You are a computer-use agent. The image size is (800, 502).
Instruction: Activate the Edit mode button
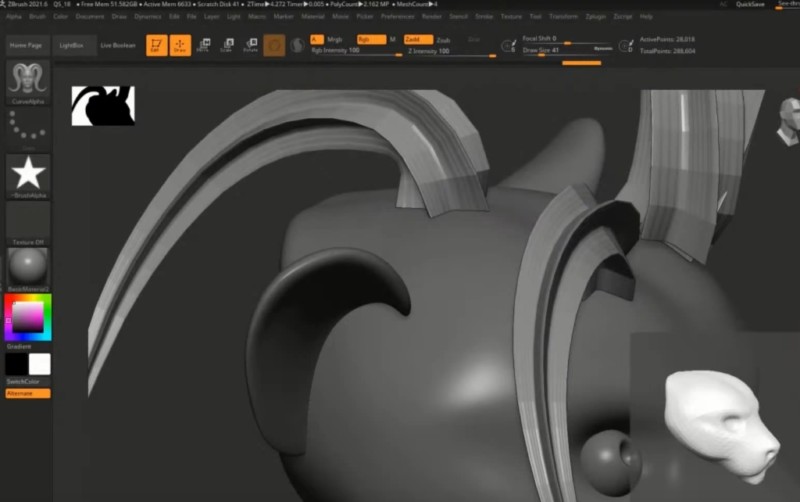[157, 45]
